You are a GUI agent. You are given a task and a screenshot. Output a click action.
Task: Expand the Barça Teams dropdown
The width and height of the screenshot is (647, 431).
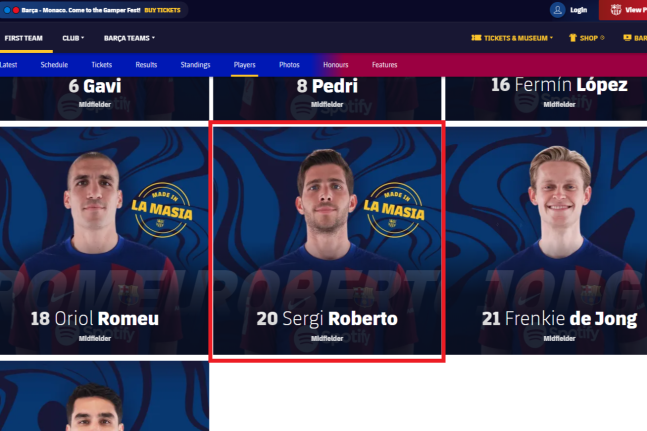tap(129, 38)
